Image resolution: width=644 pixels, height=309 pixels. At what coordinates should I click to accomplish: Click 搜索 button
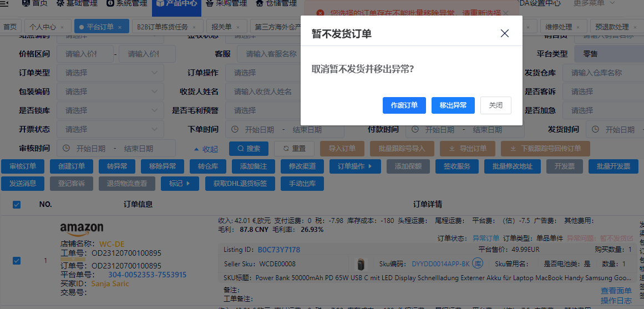249,149
